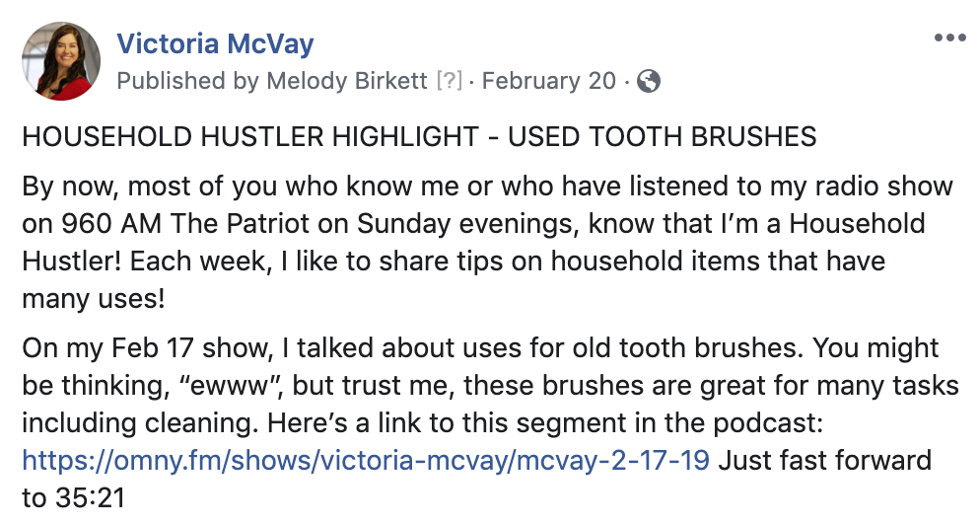Viewport: 980px width, 525px height.
Task: Click "USED TOOTH BRUSHES" in the headline
Action: pyautogui.click(x=662, y=136)
